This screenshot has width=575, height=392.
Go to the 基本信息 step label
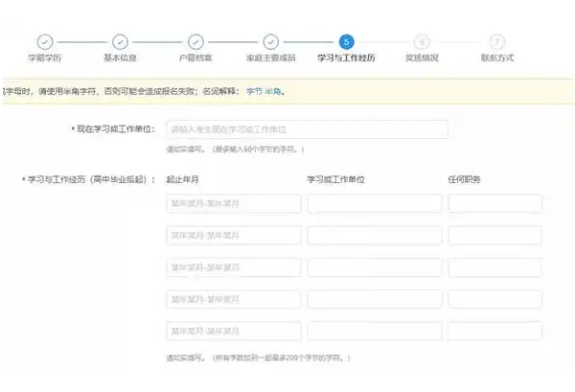click(x=120, y=58)
